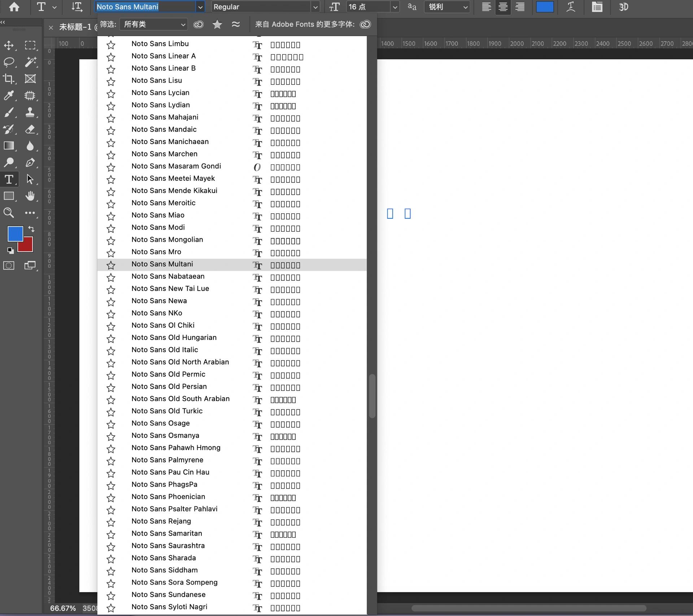The image size is (693, 616).
Task: Select the Dodge tool
Action: coord(9,162)
